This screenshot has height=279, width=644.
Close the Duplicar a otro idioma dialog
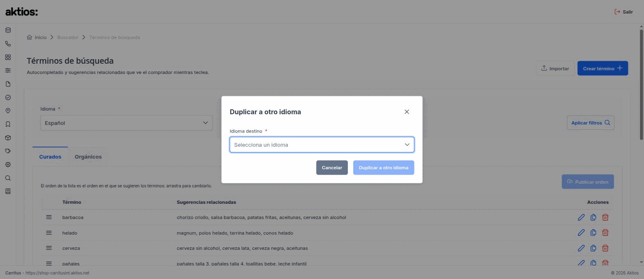point(407,112)
